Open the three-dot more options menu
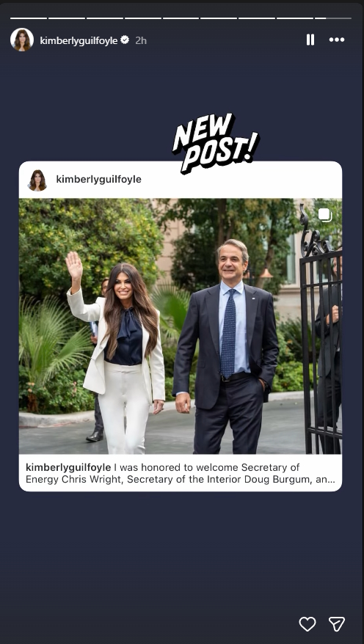 [x=336, y=40]
